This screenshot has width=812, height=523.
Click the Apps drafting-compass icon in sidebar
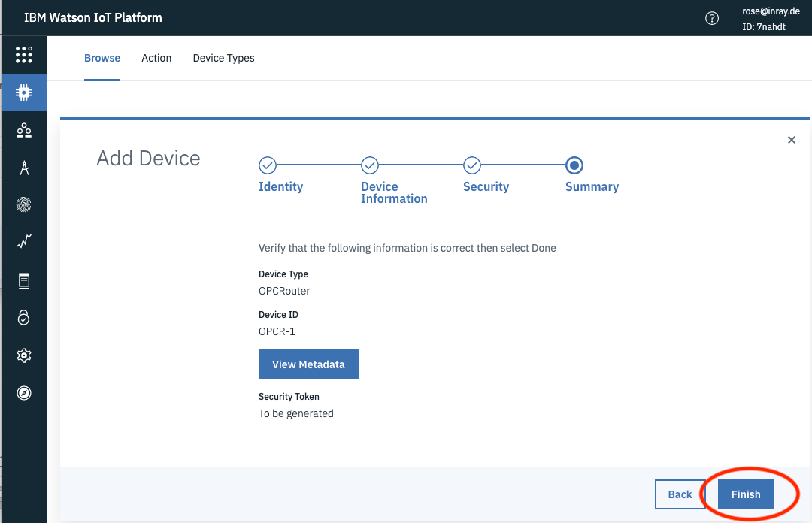[24, 168]
